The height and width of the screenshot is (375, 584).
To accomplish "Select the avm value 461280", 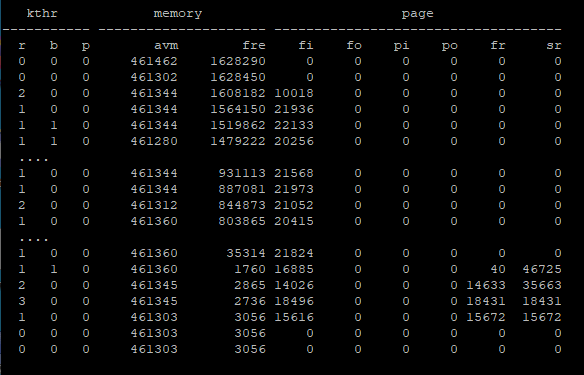I will (154, 142).
